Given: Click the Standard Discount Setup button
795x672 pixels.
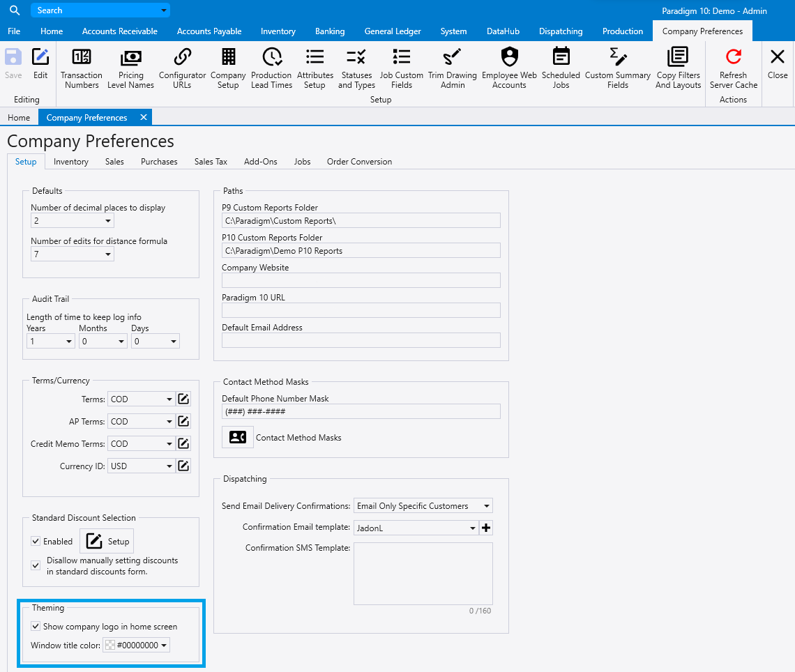Looking at the screenshot, I should pyautogui.click(x=107, y=541).
